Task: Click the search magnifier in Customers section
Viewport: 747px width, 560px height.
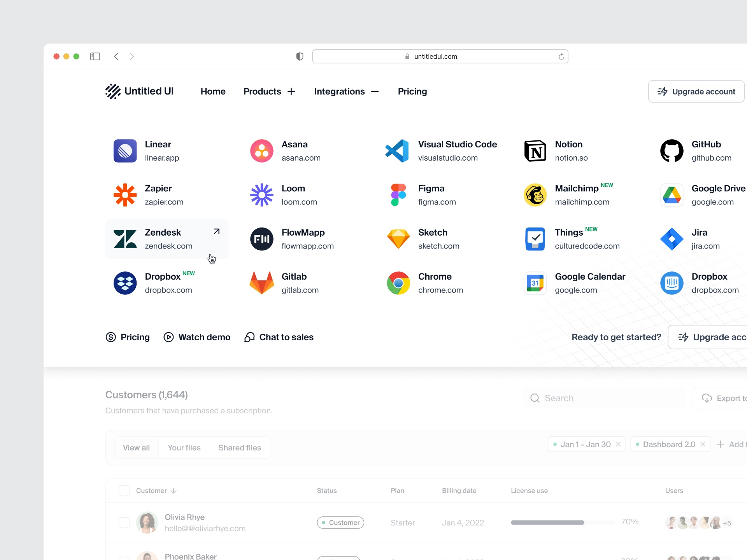Action: [535, 398]
